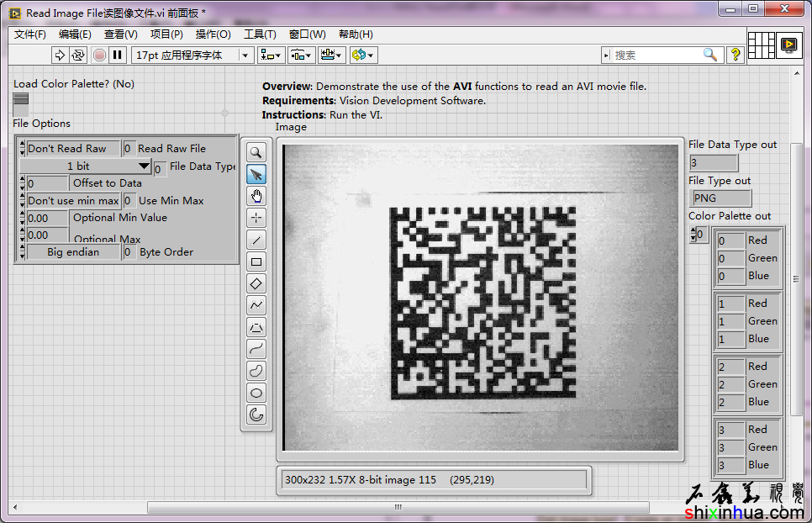Select the Rectangle tool

256,262
